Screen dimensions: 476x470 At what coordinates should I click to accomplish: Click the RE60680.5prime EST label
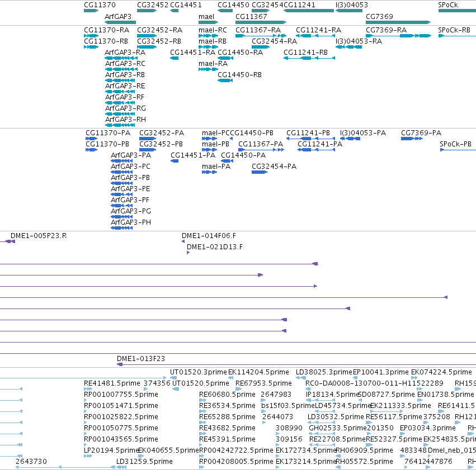click(x=228, y=395)
